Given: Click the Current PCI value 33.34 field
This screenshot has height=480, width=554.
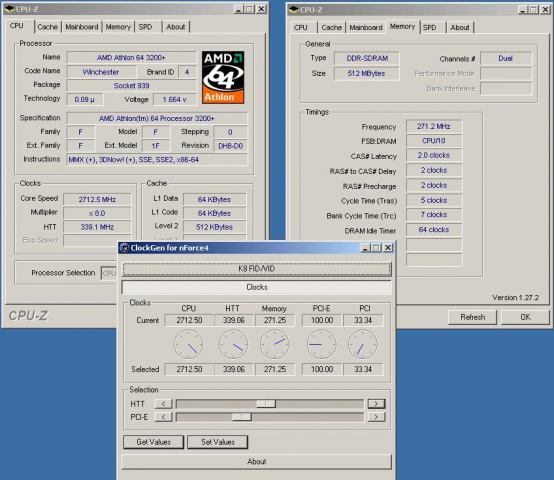Looking at the screenshot, I should [363, 320].
